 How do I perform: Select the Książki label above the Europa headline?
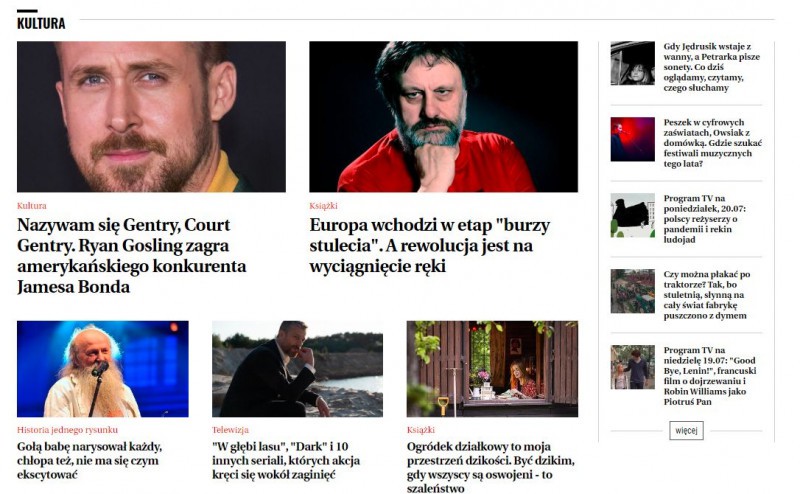pyautogui.click(x=323, y=206)
